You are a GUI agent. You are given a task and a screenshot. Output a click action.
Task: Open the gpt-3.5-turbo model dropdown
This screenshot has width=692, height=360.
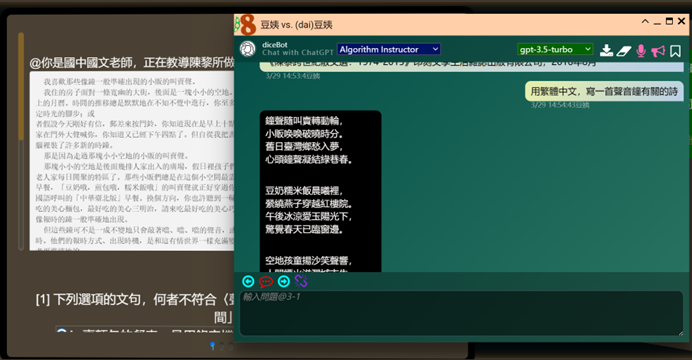[555, 49]
